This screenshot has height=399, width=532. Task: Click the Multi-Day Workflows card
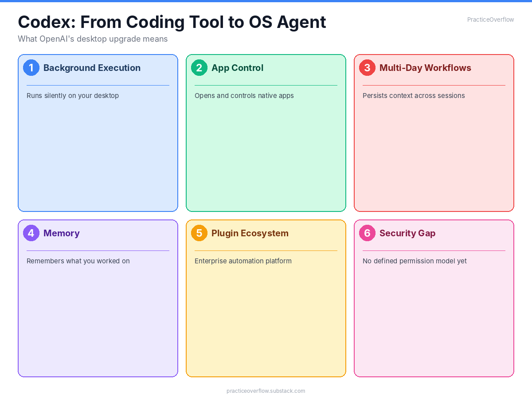tap(434, 133)
